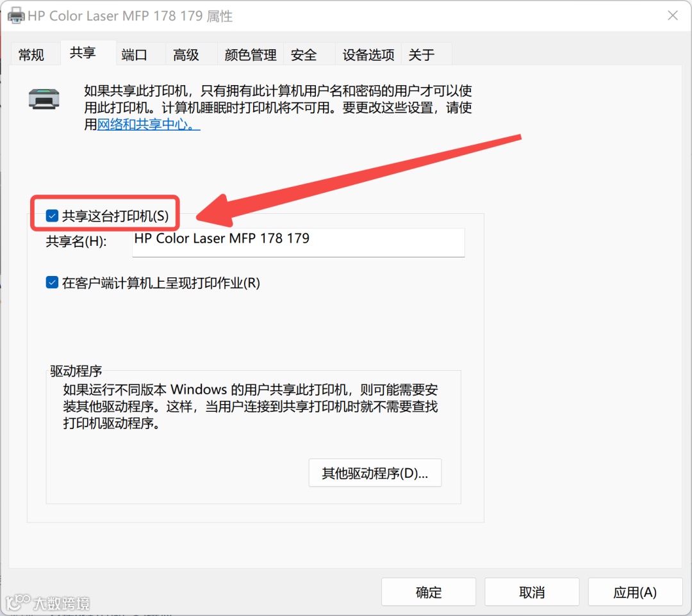Image resolution: width=692 pixels, height=616 pixels.
Task: Uncheck 在客户端计算机上呈现打印作业(R)
Action: click(x=52, y=282)
